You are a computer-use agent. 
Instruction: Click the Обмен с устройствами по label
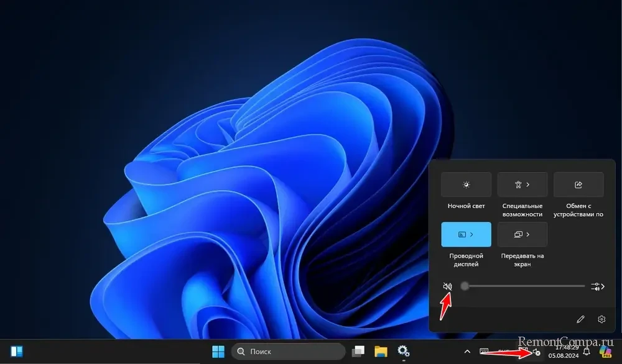(x=578, y=210)
